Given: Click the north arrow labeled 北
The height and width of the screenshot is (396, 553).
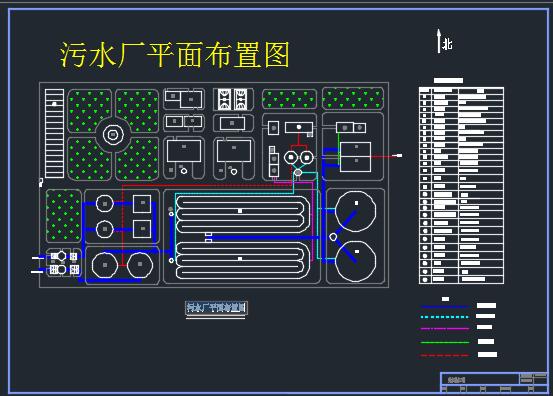Looking at the screenshot, I should pos(444,42).
